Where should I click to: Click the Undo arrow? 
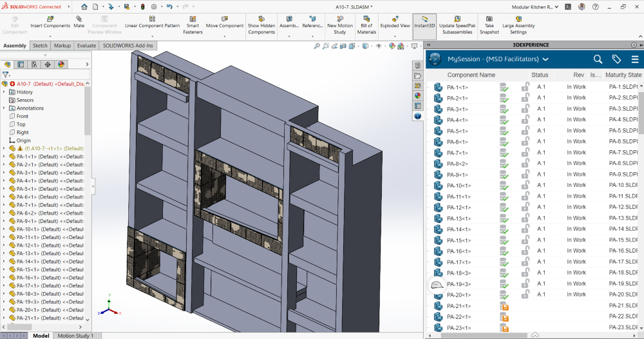point(169,6)
